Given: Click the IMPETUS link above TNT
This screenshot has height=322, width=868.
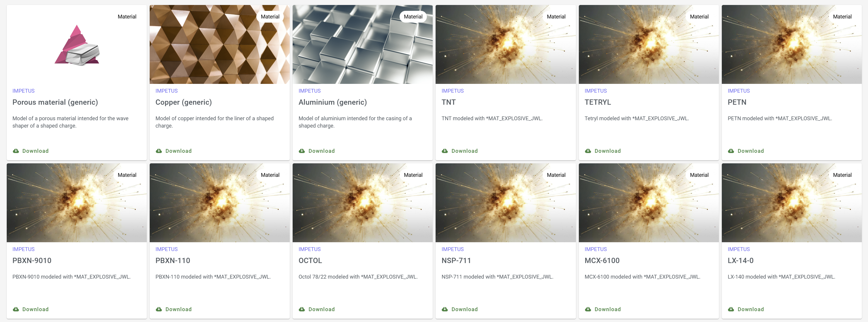Looking at the screenshot, I should 453,91.
